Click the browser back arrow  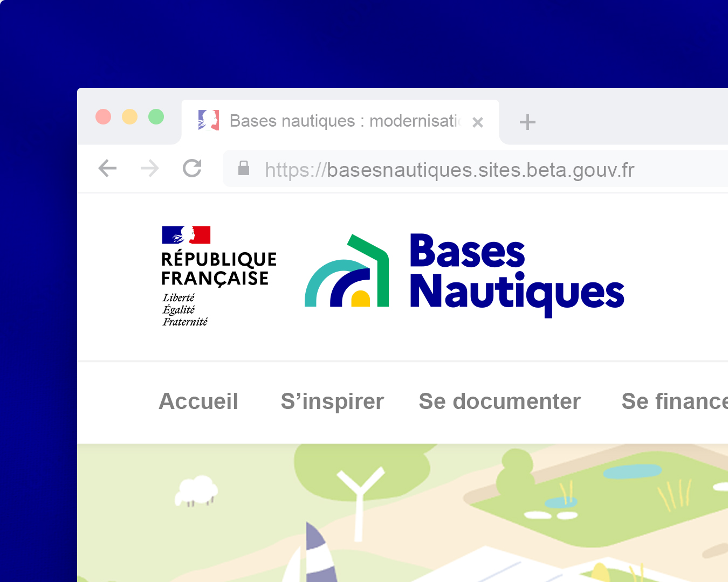pyautogui.click(x=108, y=169)
